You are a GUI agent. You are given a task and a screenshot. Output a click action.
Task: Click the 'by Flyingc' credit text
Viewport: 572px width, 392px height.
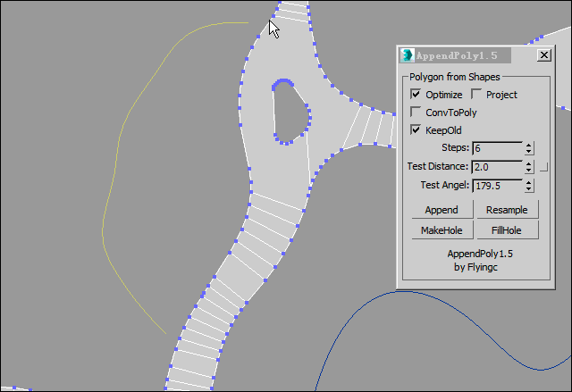(475, 267)
